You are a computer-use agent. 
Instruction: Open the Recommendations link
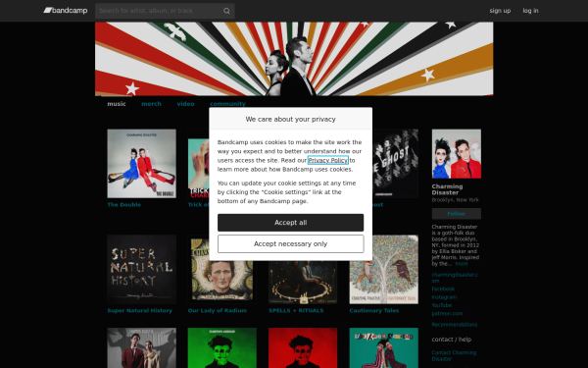coord(455,325)
